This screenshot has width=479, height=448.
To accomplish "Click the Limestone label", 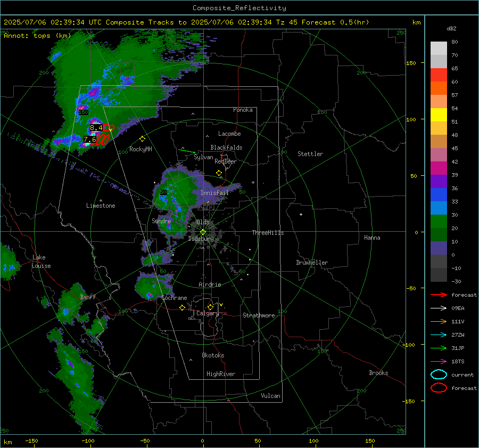I will click(101, 206).
